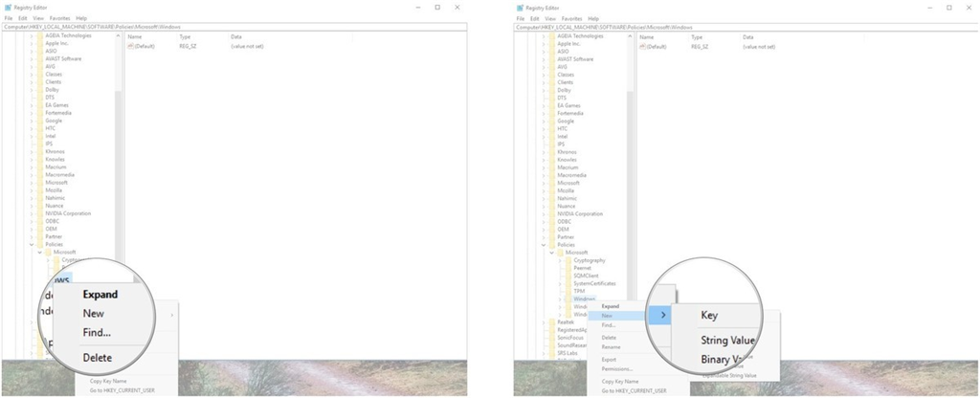Click the Policies folder icon in left window

coord(40,244)
